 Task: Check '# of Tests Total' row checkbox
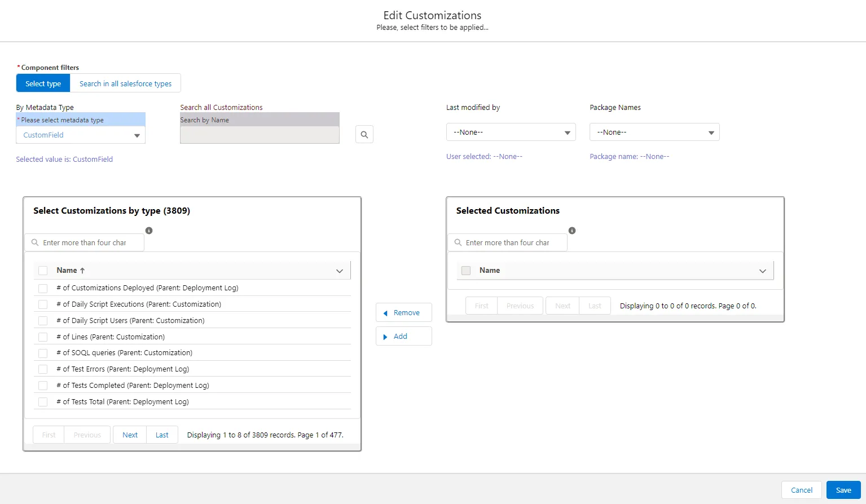(43, 402)
